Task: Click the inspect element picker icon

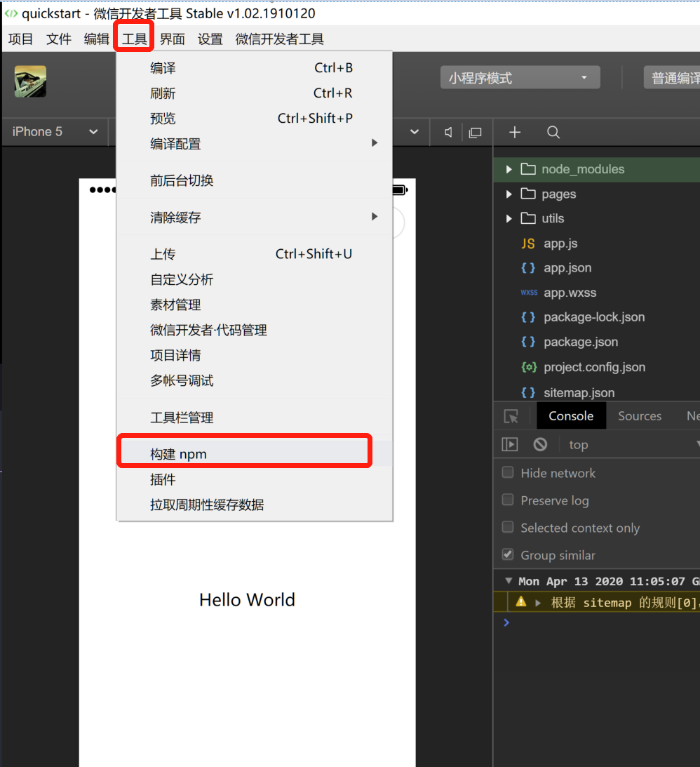Action: click(x=511, y=416)
